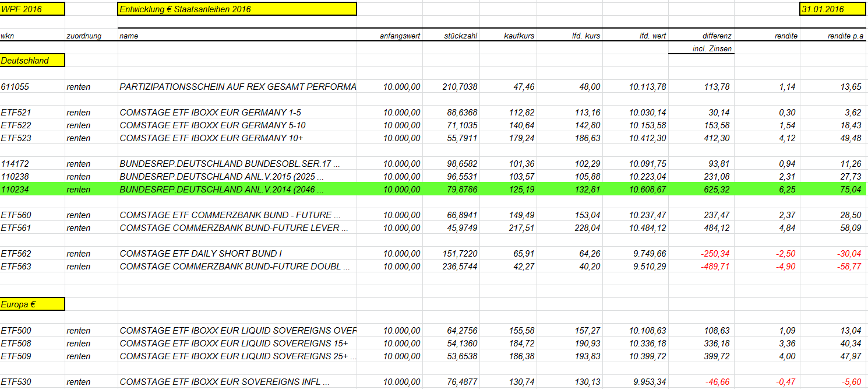Select the COMSTAGE ETF IBOXX EUR GERMANY 10+ name
This screenshot has height=389, width=868.
tap(211, 138)
